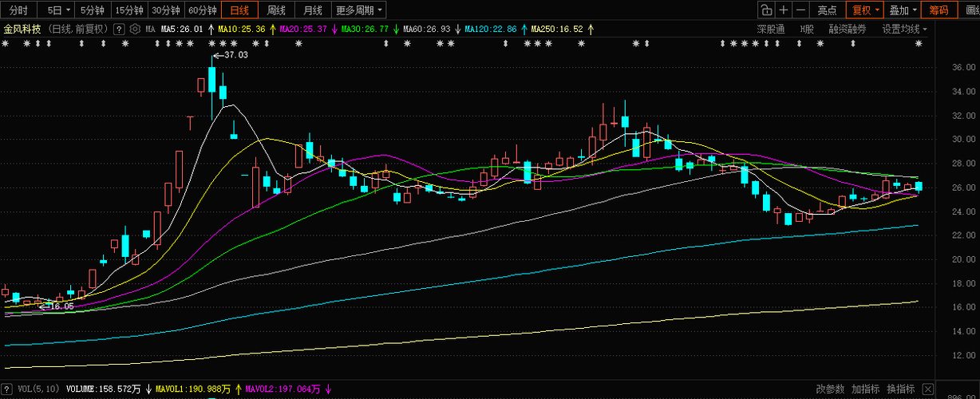Switch to 分时 intraday view tab
The image size is (980, 399).
tap(19, 10)
